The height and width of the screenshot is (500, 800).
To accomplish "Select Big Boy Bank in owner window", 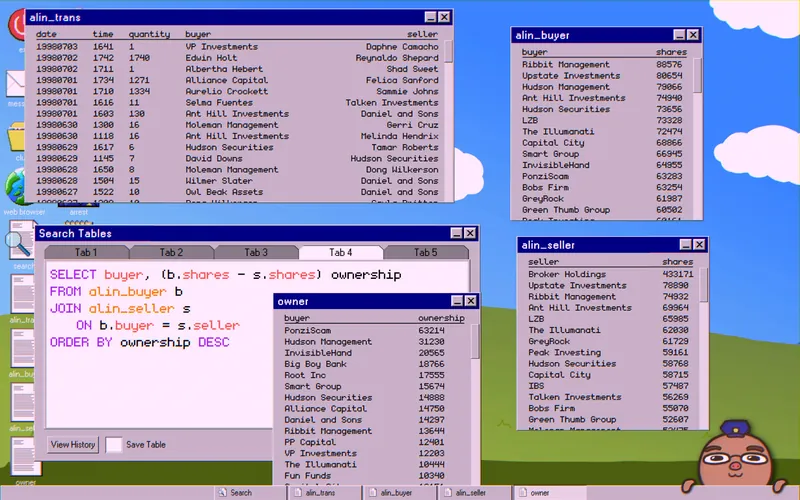I will click(376, 364).
